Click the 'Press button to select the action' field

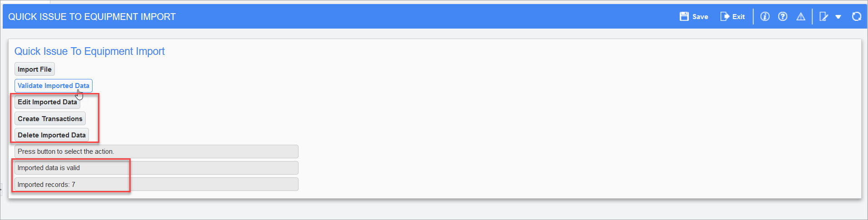[157, 152]
